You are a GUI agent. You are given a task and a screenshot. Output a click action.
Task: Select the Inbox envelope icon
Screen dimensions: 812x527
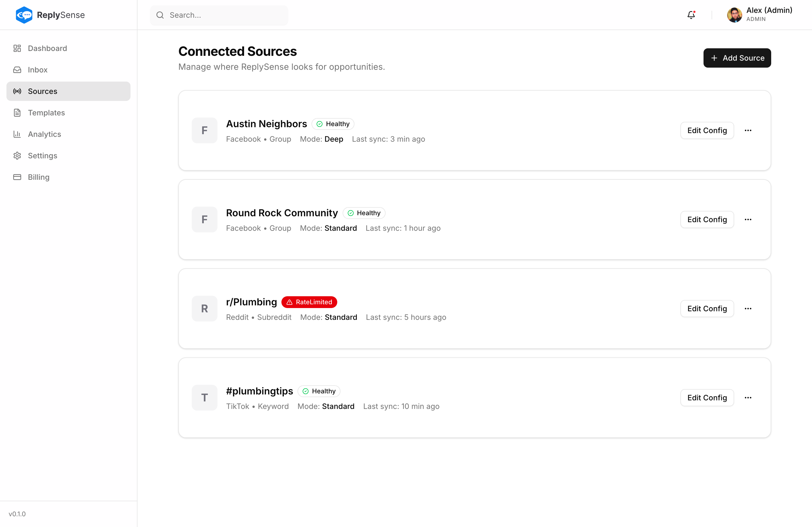(17, 69)
